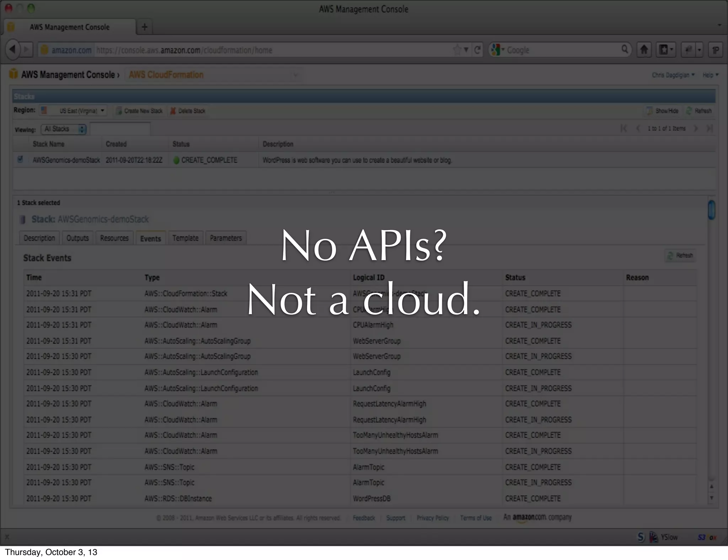
Task: Click the Create New Stack icon
Action: click(119, 111)
